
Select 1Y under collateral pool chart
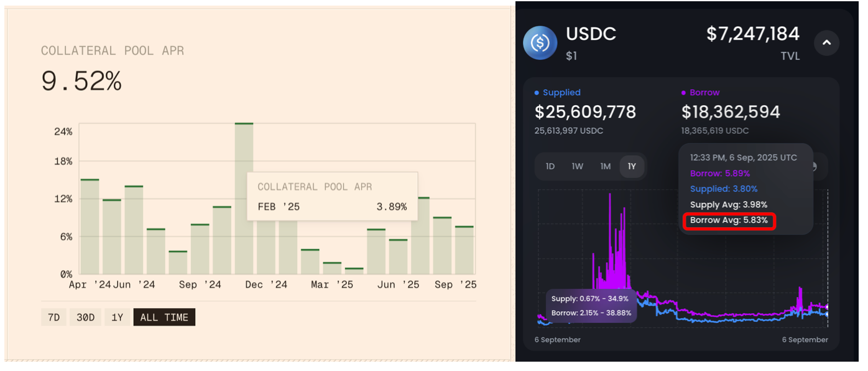[x=117, y=317]
